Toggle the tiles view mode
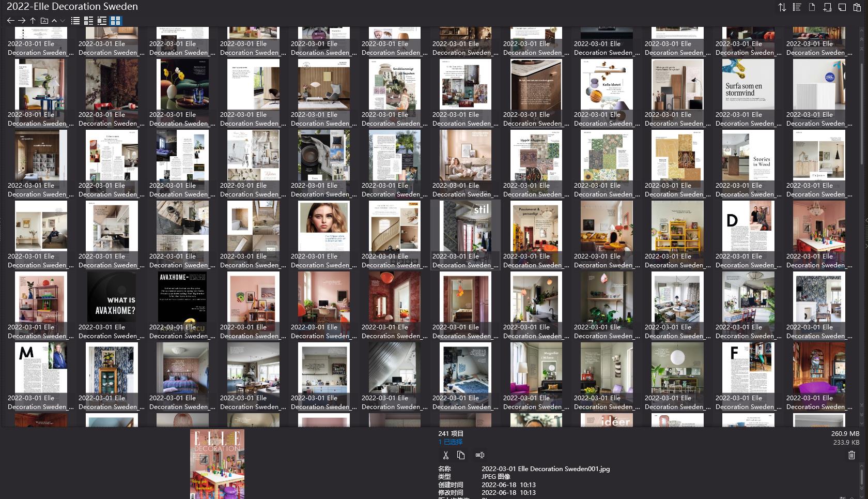Image resolution: width=868 pixels, height=499 pixels. [102, 21]
